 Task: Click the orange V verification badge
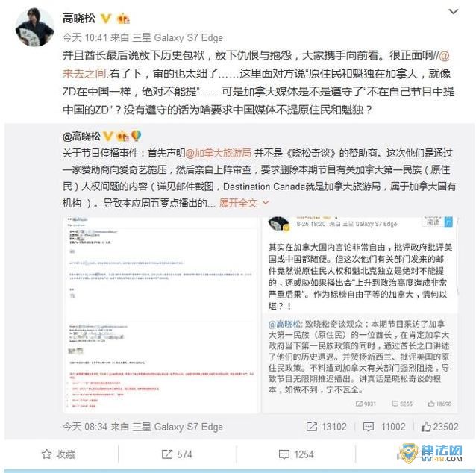(106, 19)
